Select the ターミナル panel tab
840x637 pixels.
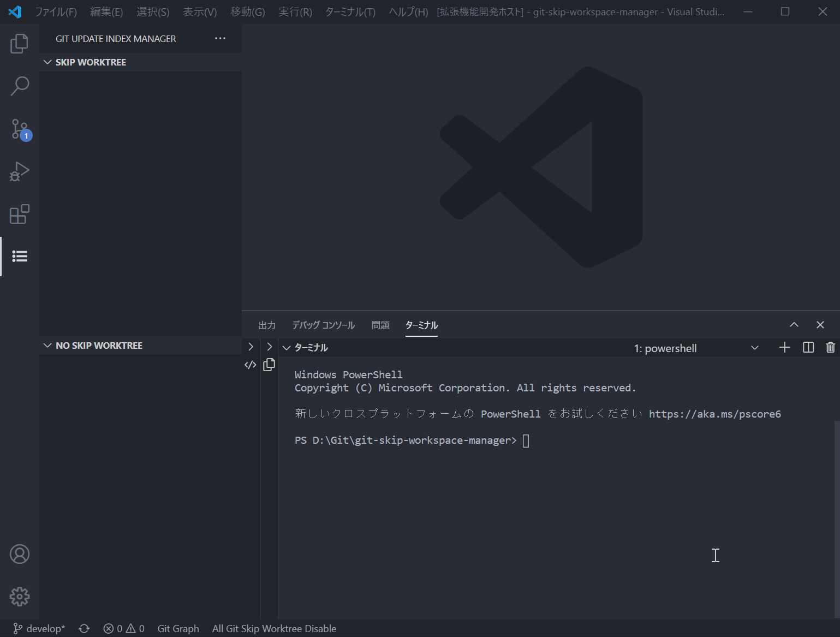coord(421,325)
